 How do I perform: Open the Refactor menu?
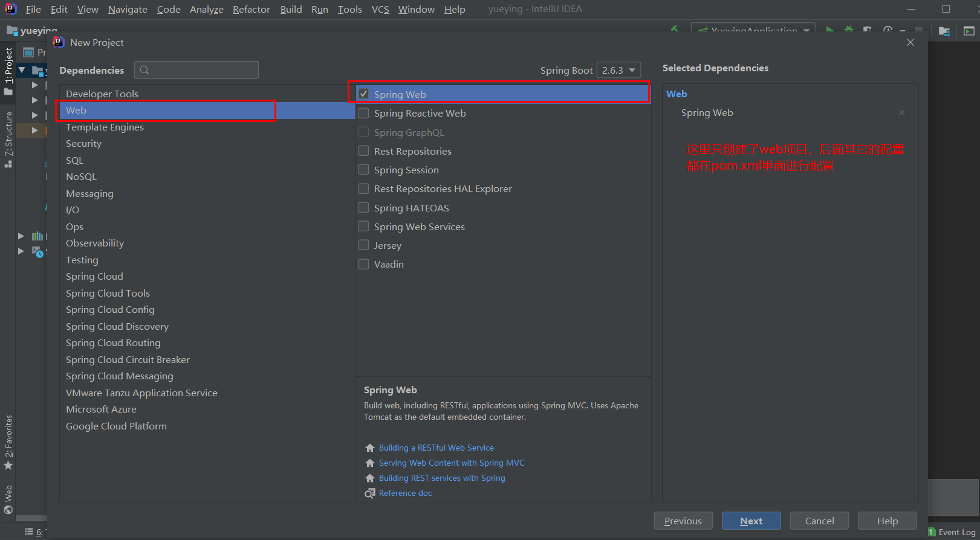tap(251, 9)
